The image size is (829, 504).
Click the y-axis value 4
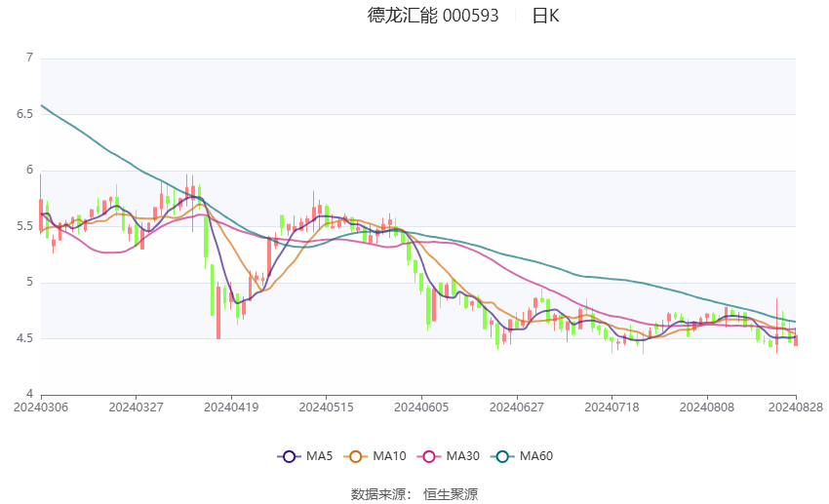29,394
